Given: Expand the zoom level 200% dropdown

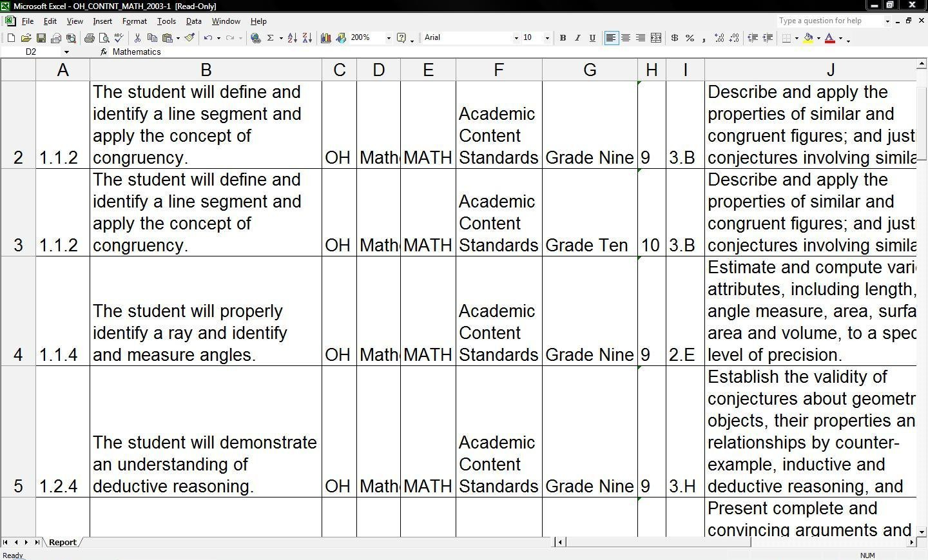Looking at the screenshot, I should coord(388,38).
